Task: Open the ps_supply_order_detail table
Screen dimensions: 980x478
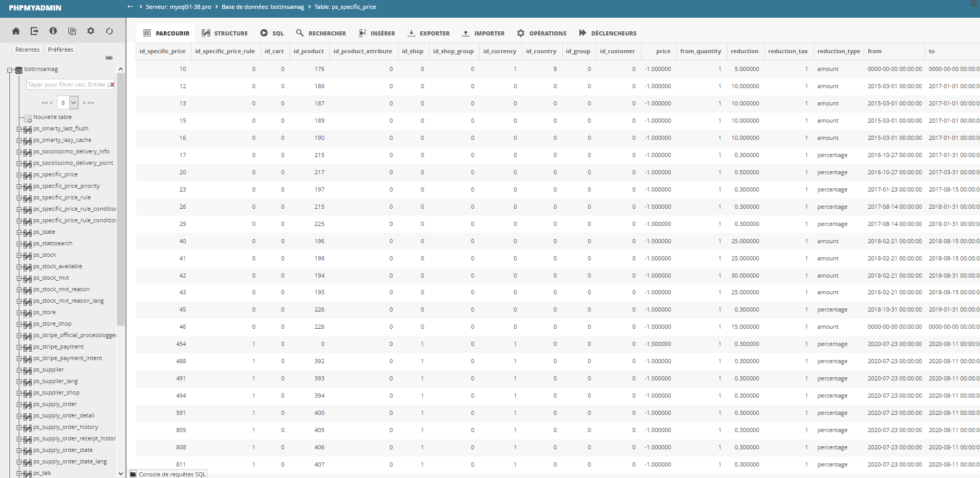Action: pyautogui.click(x=64, y=415)
